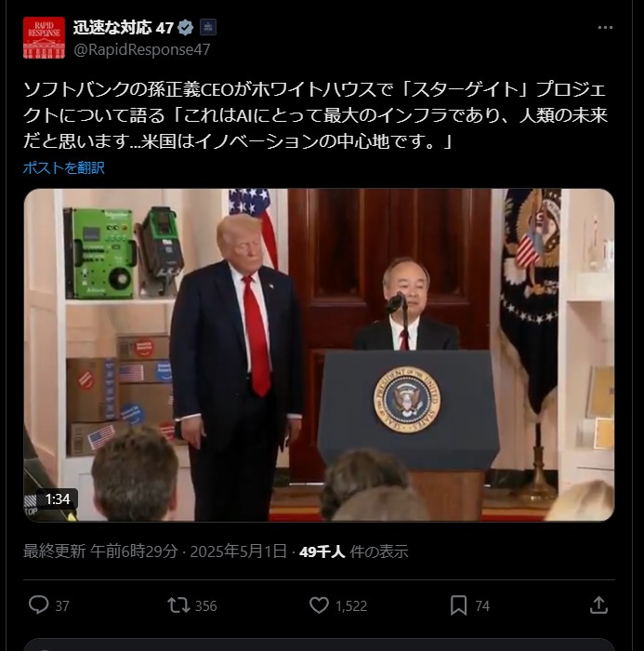Click the 49千人 view count

pyautogui.click(x=322, y=551)
